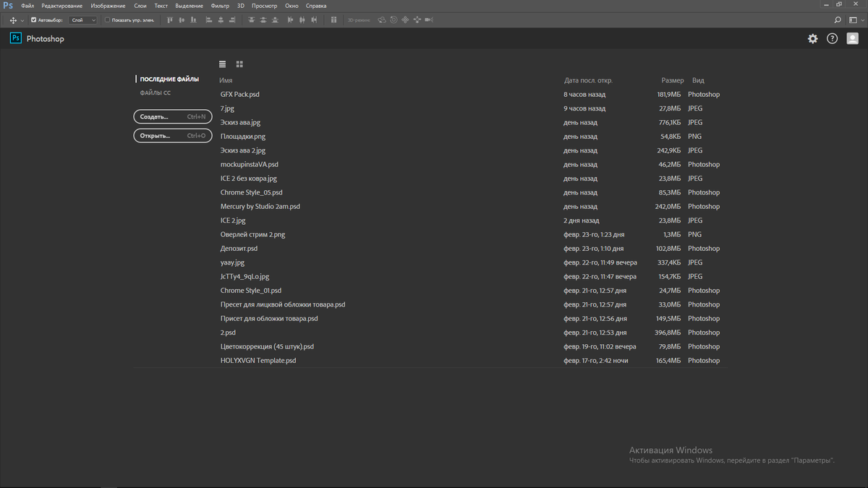Open the Справка menu
Viewport: 868px width, 488px height.
tap(316, 5)
